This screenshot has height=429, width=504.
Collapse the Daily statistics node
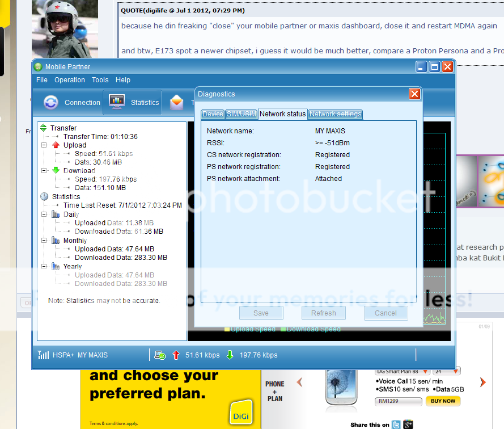click(44, 214)
